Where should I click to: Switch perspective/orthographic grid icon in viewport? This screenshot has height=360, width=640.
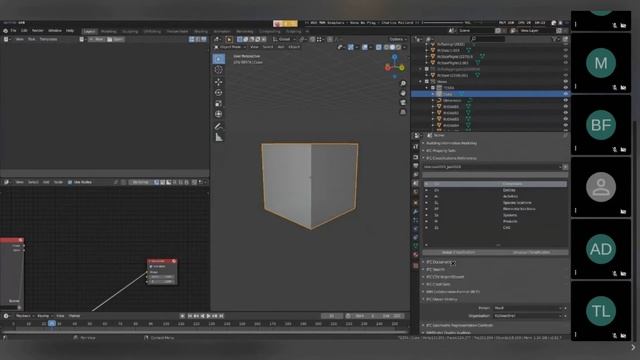click(x=403, y=112)
